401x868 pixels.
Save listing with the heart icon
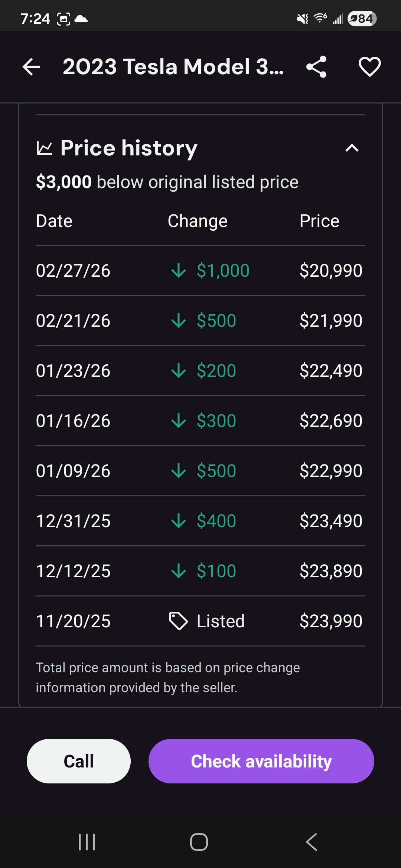[370, 67]
